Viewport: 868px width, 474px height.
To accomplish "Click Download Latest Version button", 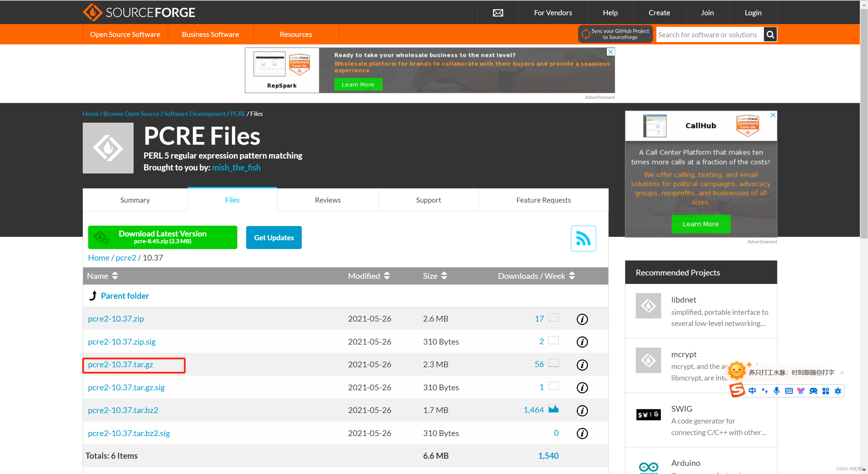I will tap(163, 237).
